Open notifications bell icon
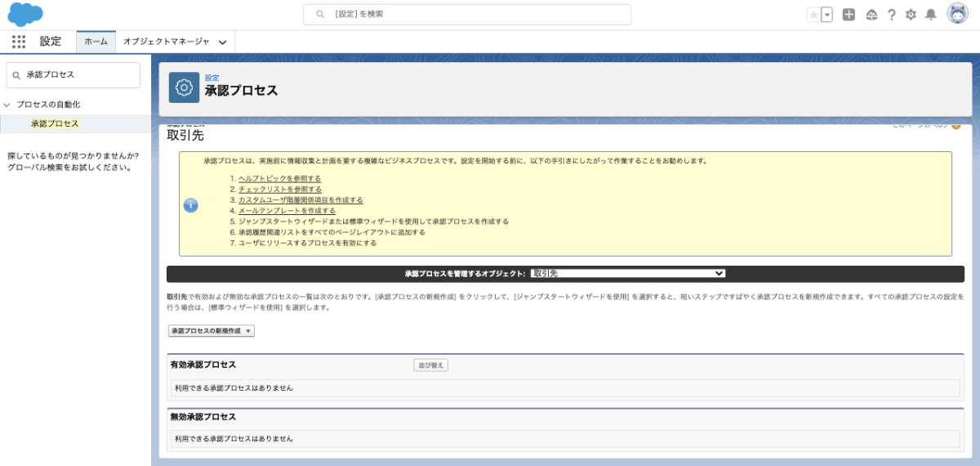The image size is (980, 466). coord(930,15)
